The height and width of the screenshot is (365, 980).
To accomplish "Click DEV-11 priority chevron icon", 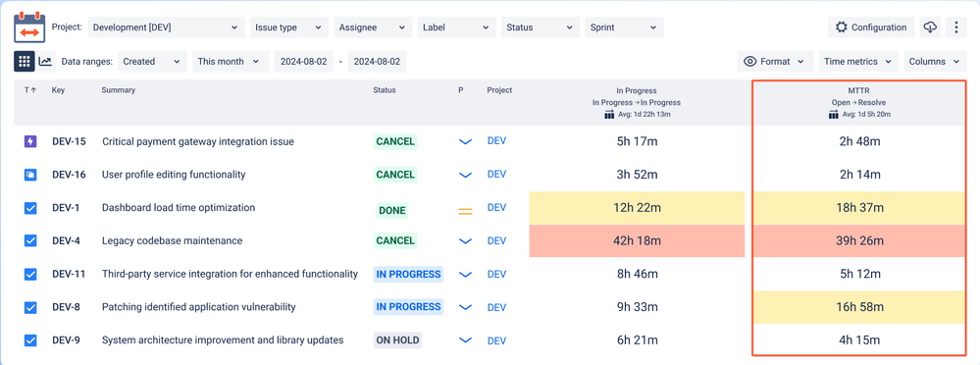I will 465,274.
